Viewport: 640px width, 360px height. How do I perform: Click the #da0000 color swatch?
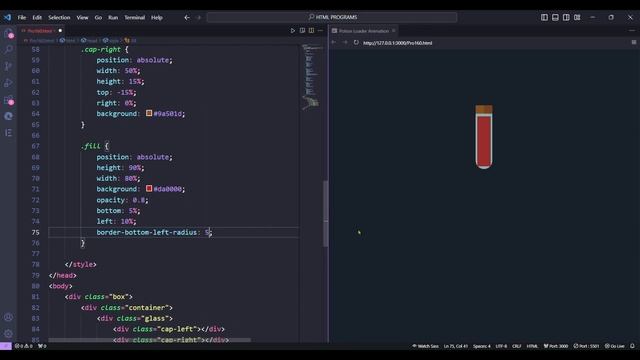coord(149,189)
